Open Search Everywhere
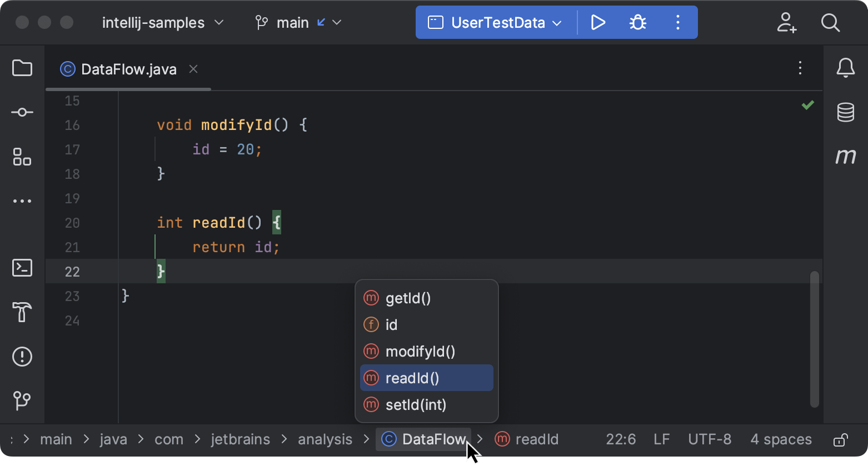868x466 pixels. point(830,23)
